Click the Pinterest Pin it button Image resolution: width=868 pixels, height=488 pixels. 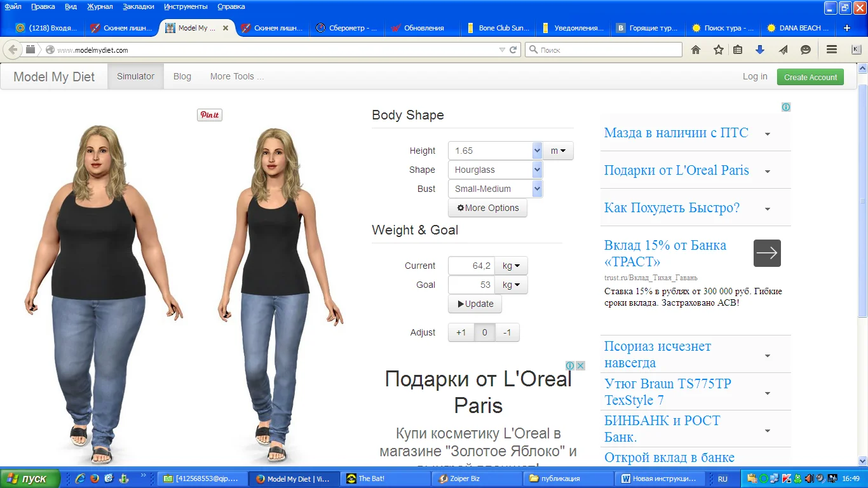pos(210,115)
